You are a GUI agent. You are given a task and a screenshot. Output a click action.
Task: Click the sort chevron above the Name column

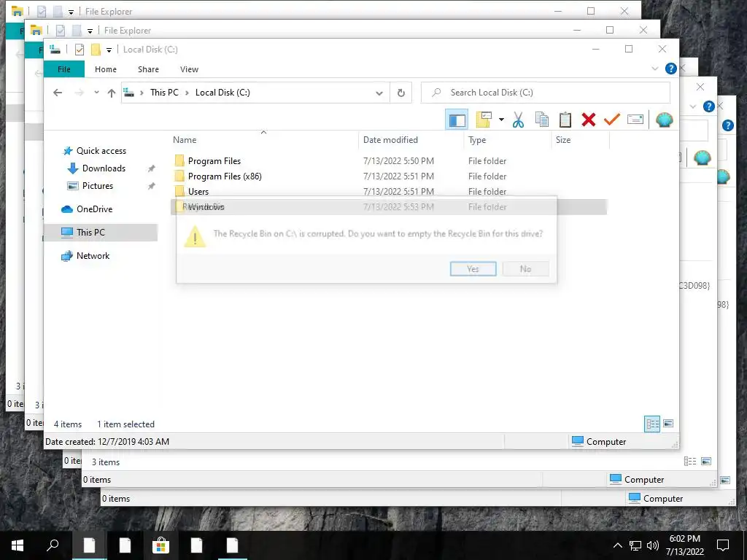(x=263, y=132)
